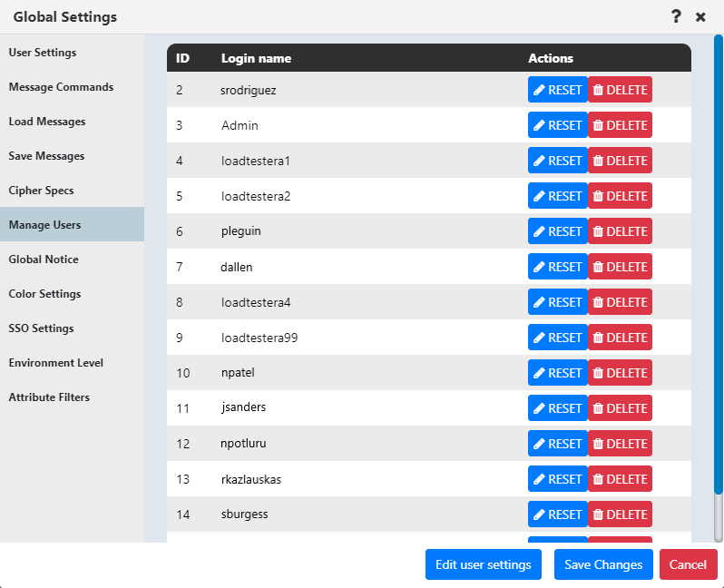724x588 pixels.
Task: Delete user loadtestera2
Action: [620, 196]
